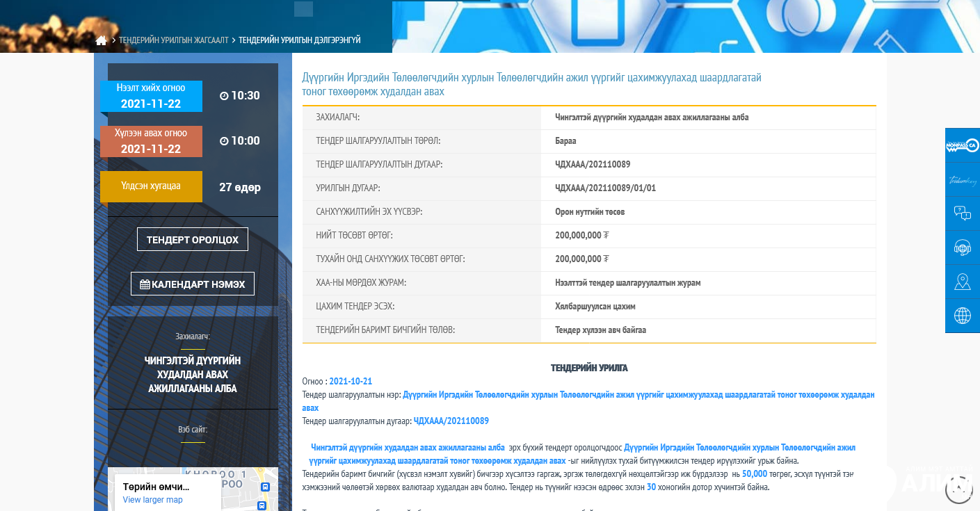Click the circular back-to-top button

coord(958,490)
